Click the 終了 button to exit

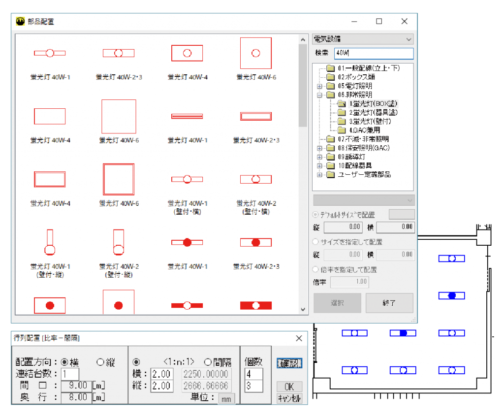[x=389, y=303]
